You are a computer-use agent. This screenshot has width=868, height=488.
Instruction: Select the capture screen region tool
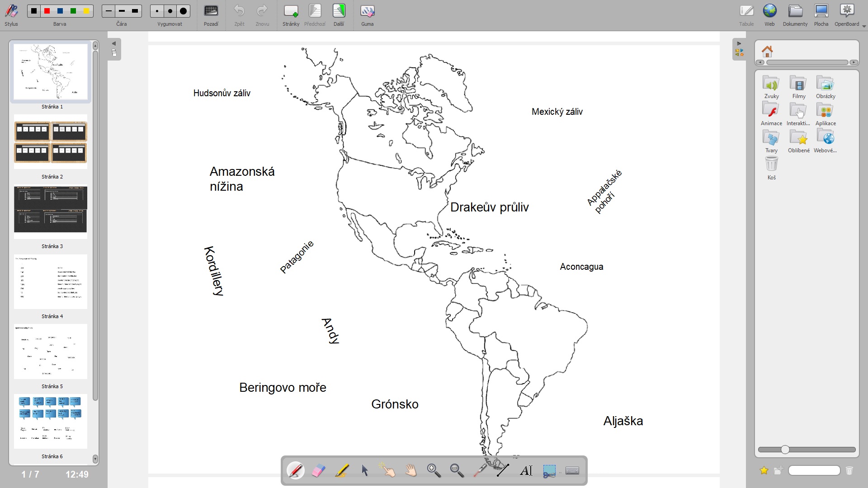[550, 471]
